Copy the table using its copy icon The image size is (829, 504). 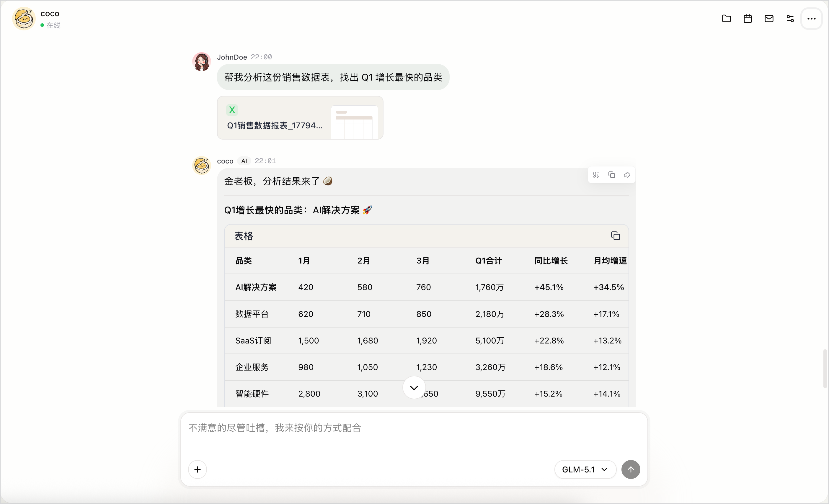tap(615, 236)
